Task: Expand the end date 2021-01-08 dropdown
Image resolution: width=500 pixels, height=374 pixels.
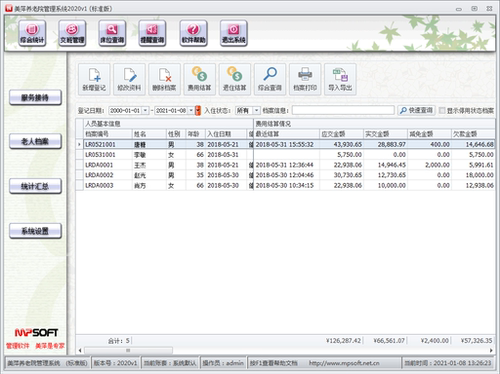Action: click(191, 110)
